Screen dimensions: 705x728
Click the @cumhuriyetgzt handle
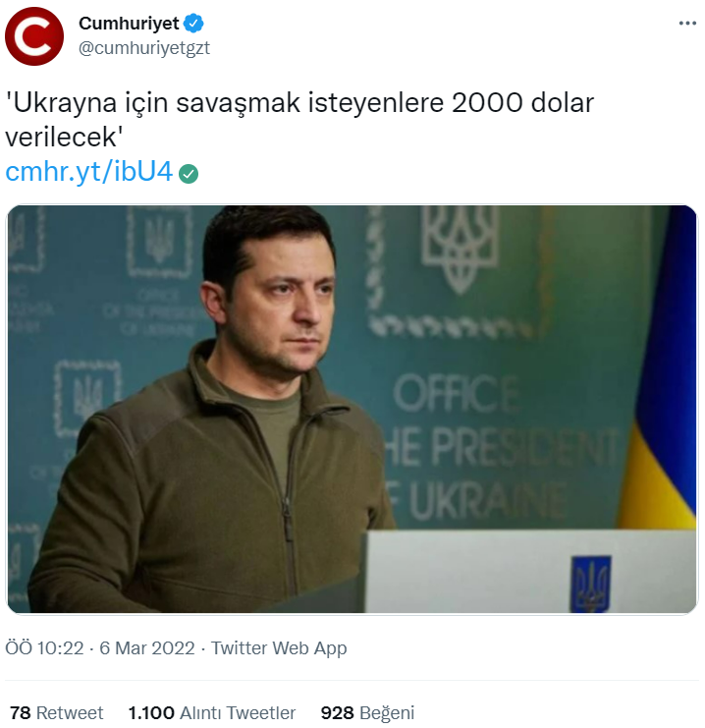(x=143, y=47)
